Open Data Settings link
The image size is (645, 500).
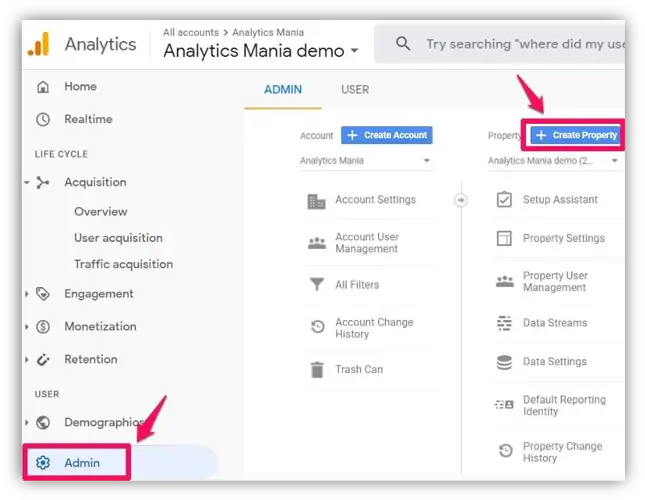click(x=555, y=361)
